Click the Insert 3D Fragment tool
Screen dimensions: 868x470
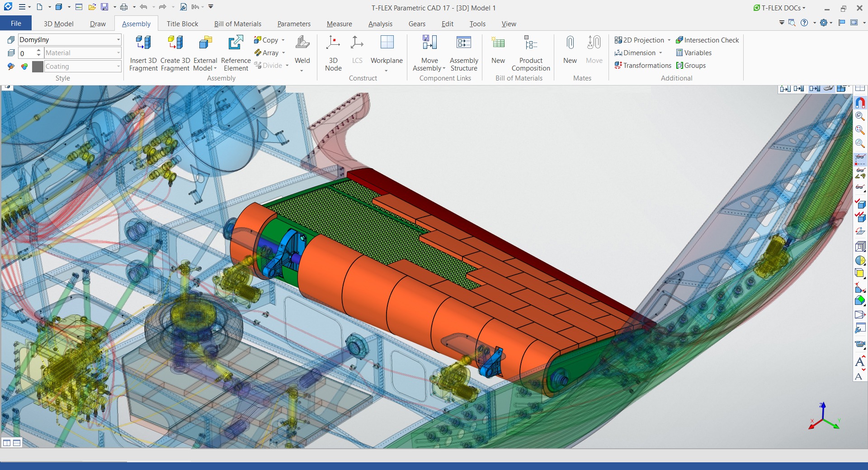coord(143,53)
